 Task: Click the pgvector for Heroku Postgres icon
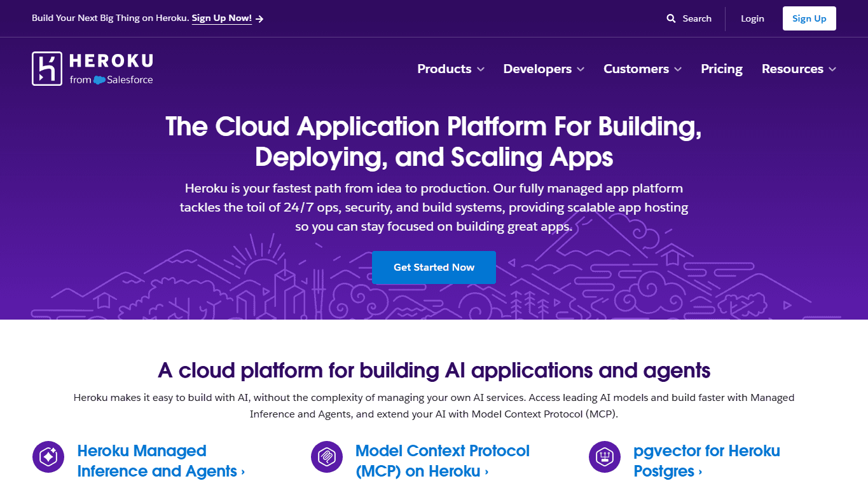pos(605,457)
